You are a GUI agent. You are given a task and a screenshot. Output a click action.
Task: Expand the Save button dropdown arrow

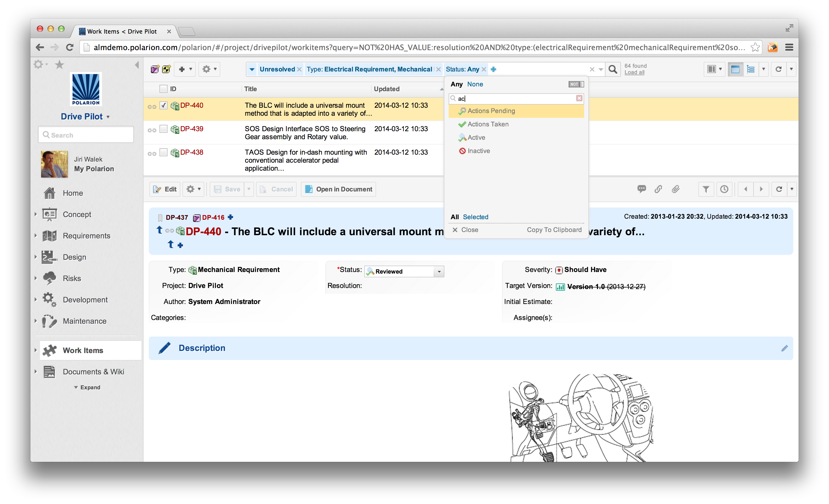coord(248,189)
